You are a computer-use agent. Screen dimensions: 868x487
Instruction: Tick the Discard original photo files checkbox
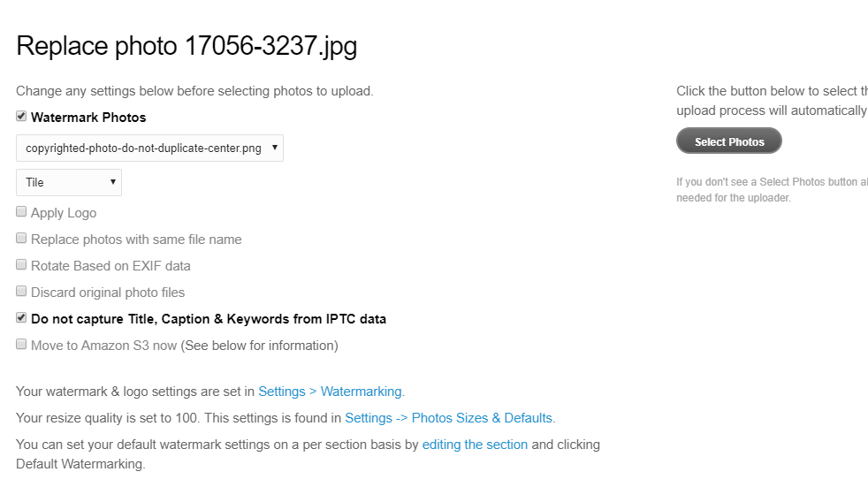pyautogui.click(x=21, y=292)
